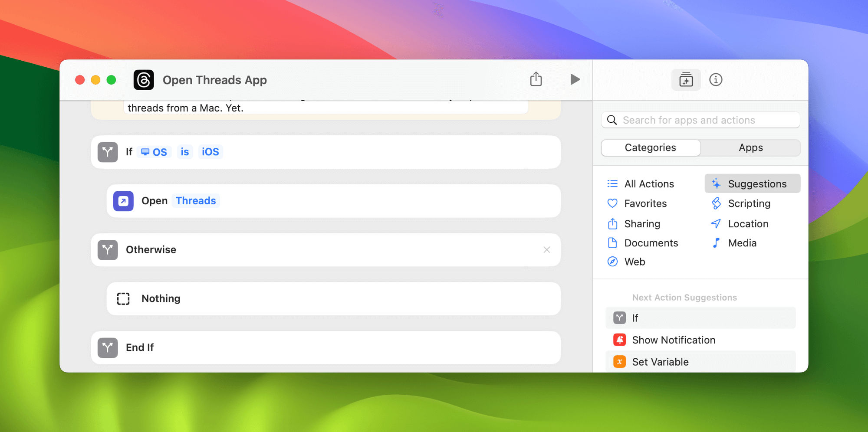Select the Scripting category
This screenshot has height=432, width=868.
click(741, 203)
